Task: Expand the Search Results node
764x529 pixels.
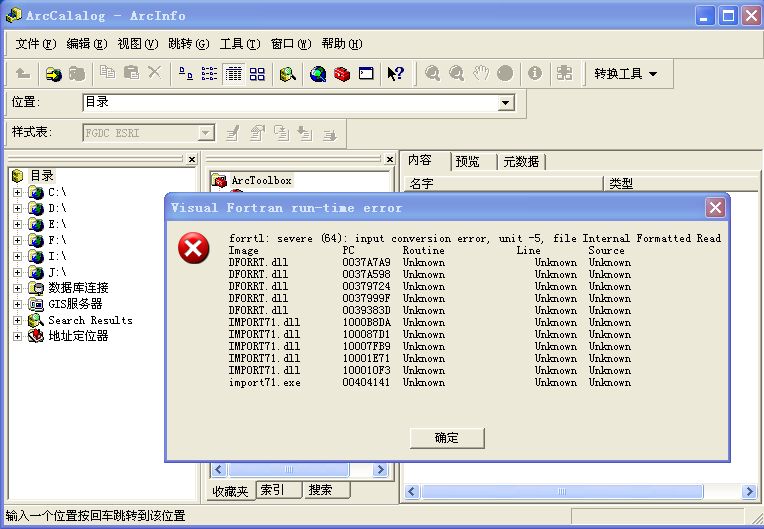Action: point(18,321)
